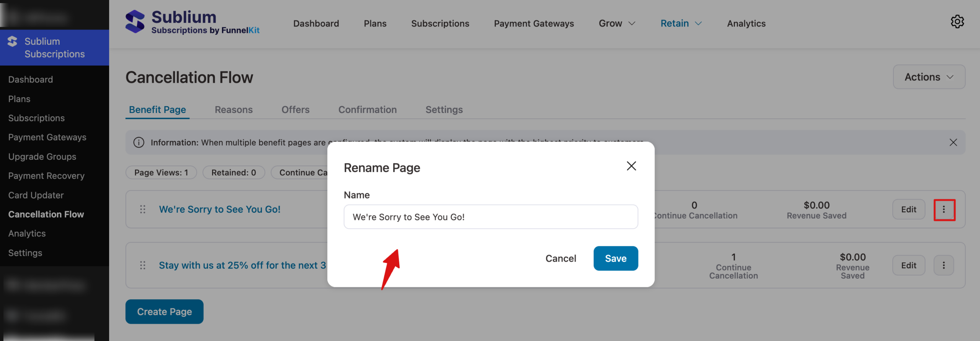Open the Retain dropdown menu

681,24
